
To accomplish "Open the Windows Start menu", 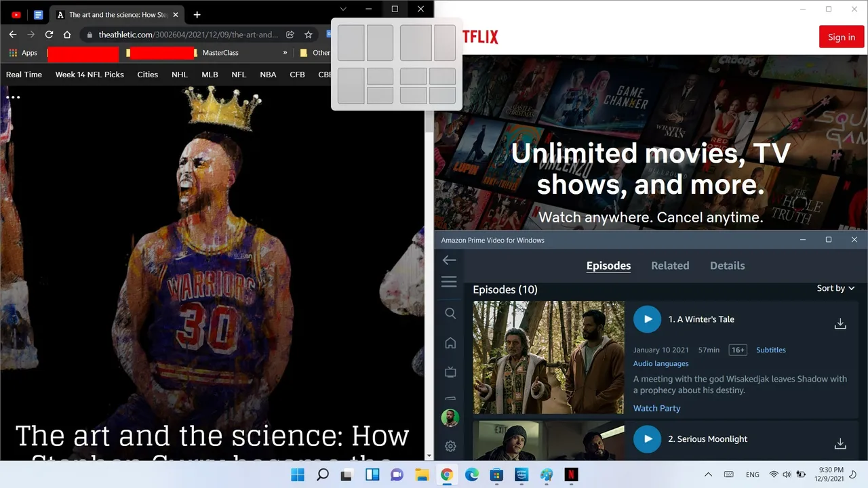I will pyautogui.click(x=298, y=474).
